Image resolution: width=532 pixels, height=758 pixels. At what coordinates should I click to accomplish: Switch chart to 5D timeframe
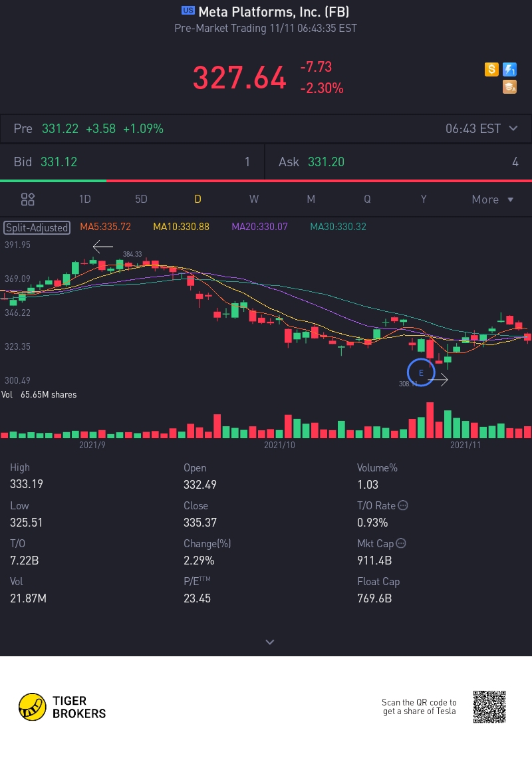(141, 199)
